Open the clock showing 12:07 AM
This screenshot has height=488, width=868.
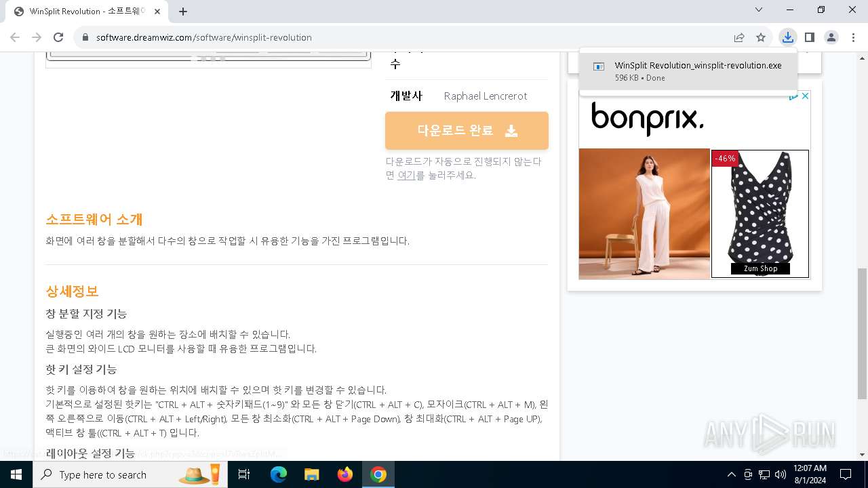click(810, 474)
